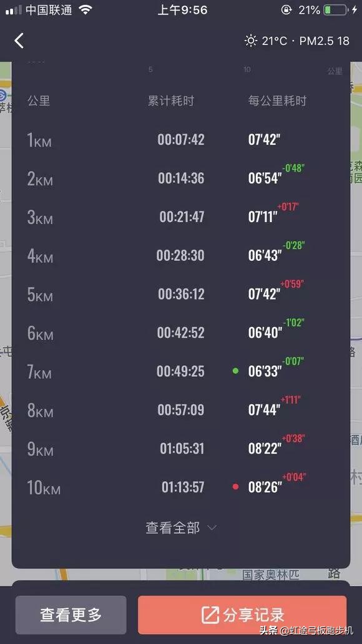Tap the 5 kilometer marker on distance scale
The height and width of the screenshot is (644, 362).
click(150, 69)
